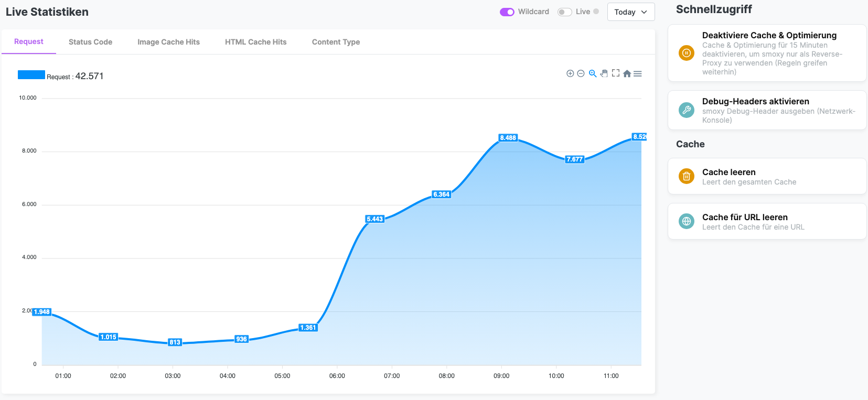This screenshot has height=400, width=868.
Task: Enable the Live toggle switch
Action: [x=565, y=12]
